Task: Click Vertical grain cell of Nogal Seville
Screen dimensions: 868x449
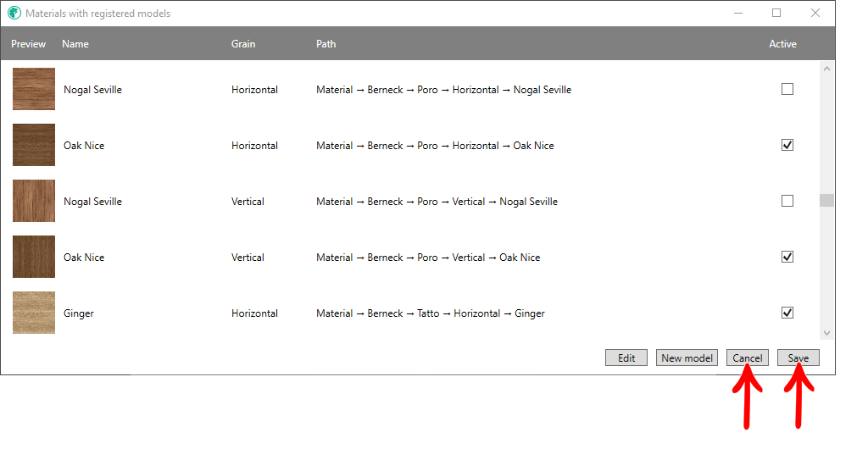Action: 248,202
